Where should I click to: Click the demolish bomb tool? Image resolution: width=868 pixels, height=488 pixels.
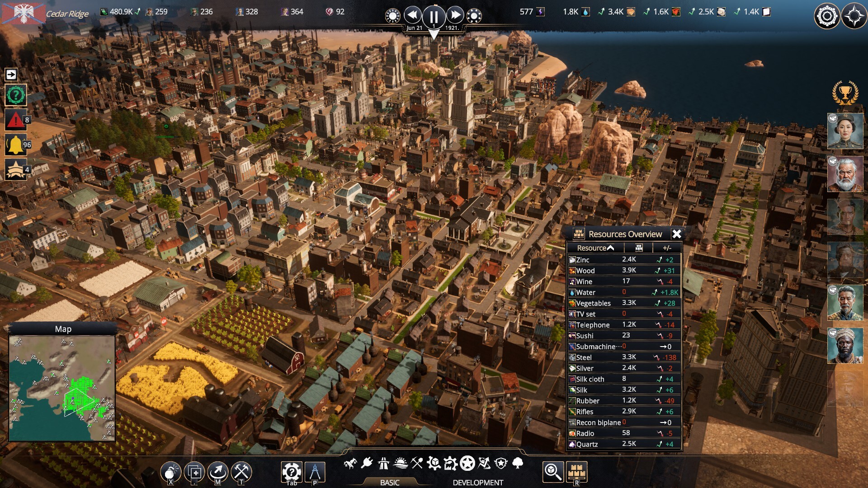click(x=170, y=472)
